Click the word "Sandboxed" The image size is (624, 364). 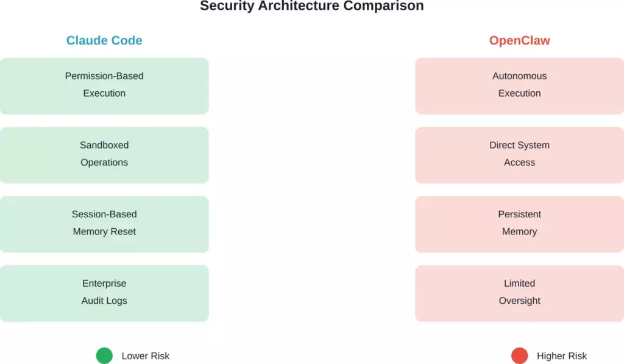(104, 145)
